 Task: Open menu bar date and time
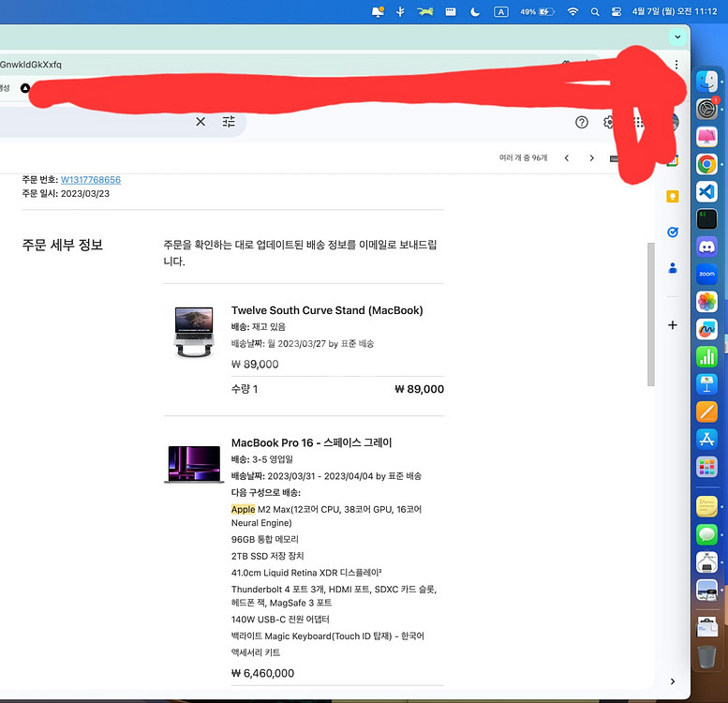point(675,11)
